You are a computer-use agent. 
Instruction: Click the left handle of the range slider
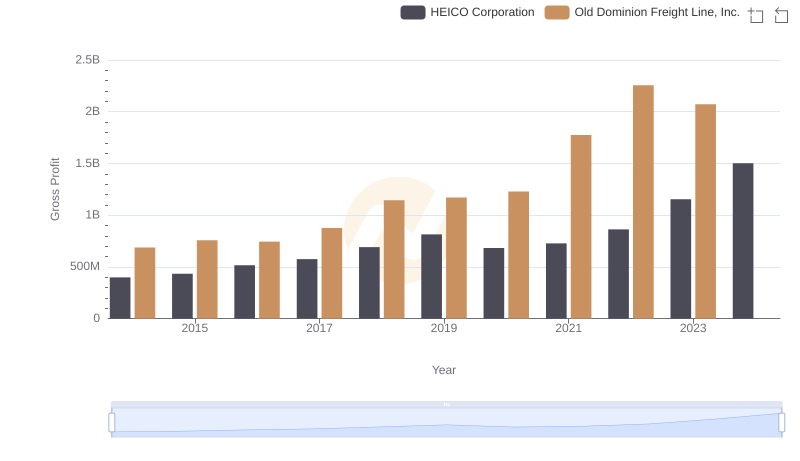coord(112,423)
